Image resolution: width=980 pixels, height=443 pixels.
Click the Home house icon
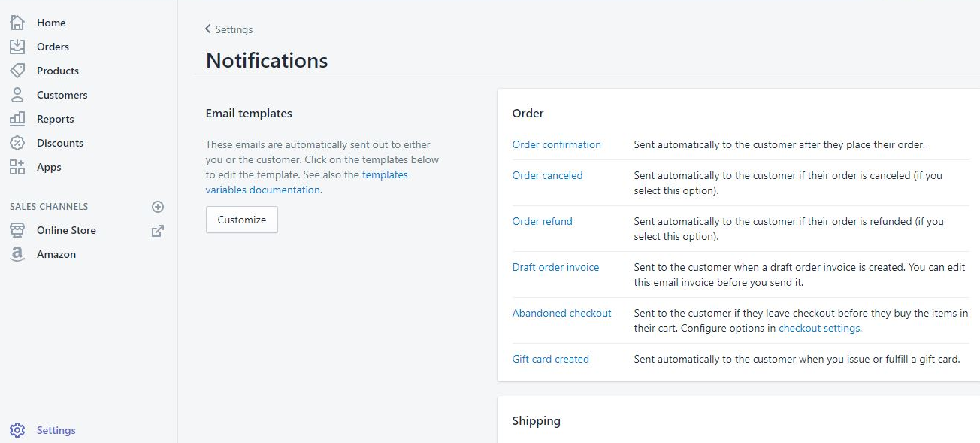coord(17,23)
